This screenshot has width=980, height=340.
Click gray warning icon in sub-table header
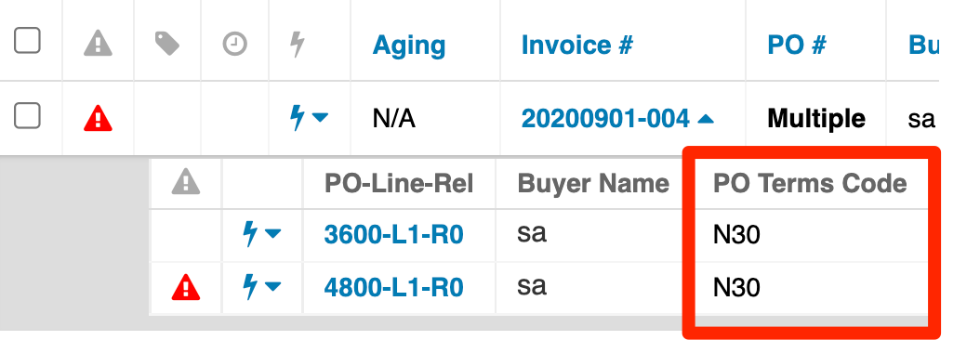[186, 182]
